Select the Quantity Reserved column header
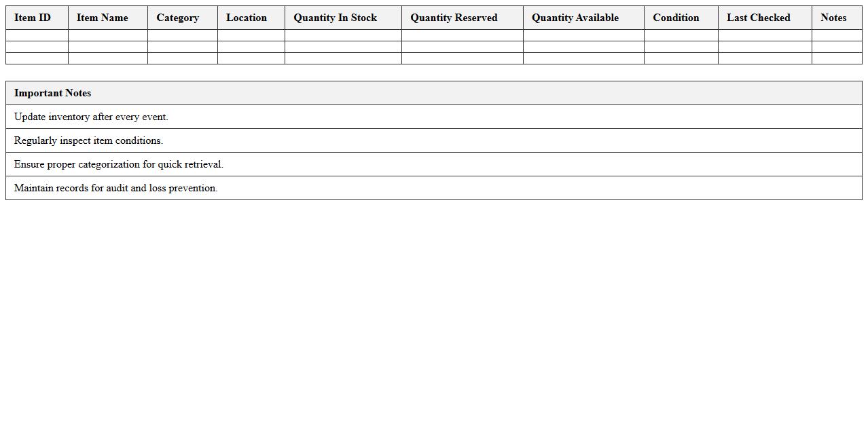This screenshot has width=868, height=441. (x=454, y=18)
